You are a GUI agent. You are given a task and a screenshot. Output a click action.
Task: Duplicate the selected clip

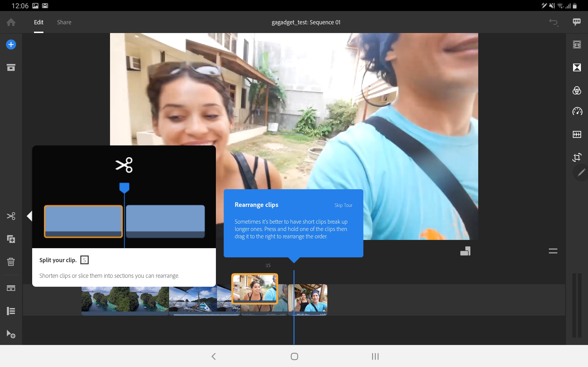click(11, 239)
